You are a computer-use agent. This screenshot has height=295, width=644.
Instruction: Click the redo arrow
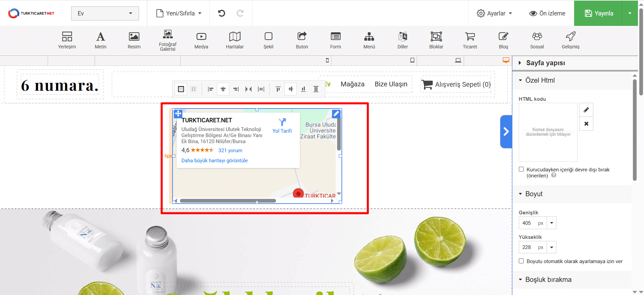[x=240, y=13]
